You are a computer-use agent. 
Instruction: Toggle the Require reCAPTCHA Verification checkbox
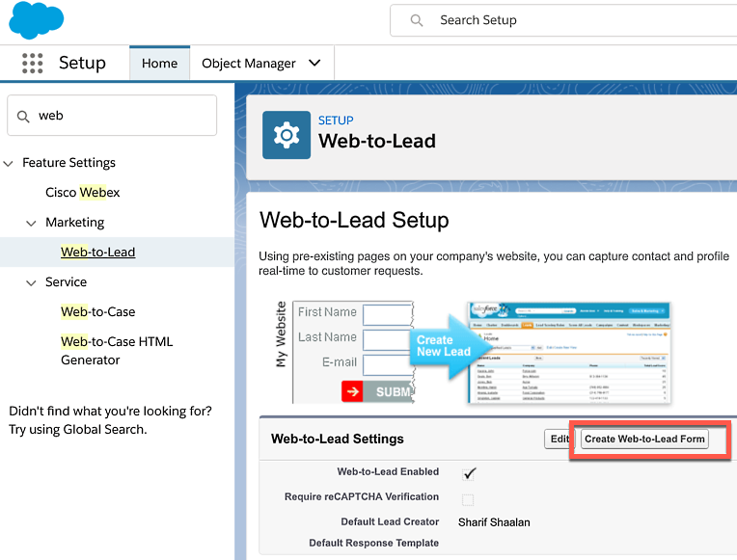(468, 499)
